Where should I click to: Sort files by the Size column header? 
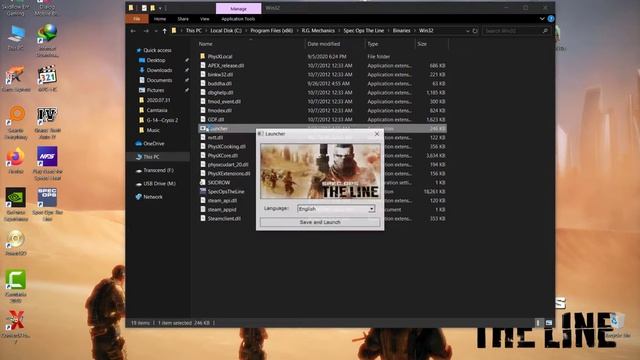(x=431, y=44)
